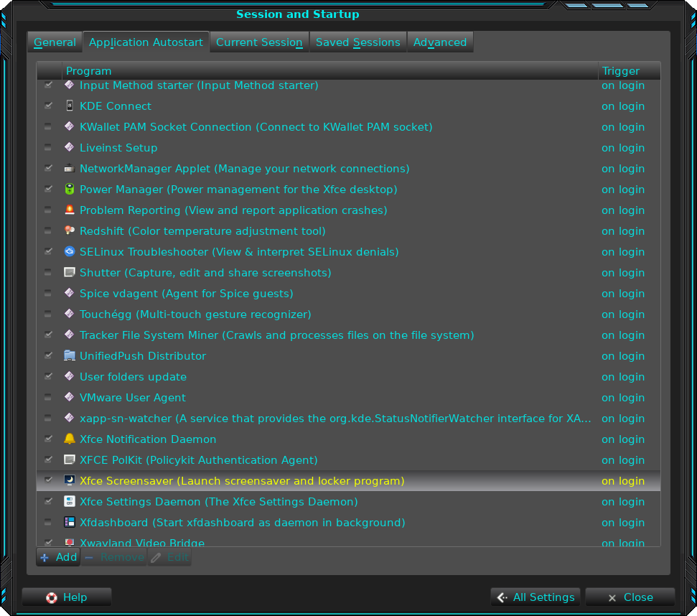This screenshot has height=616, width=697.
Task: Click the Liveinst Setup diamond icon
Action: [x=70, y=148]
